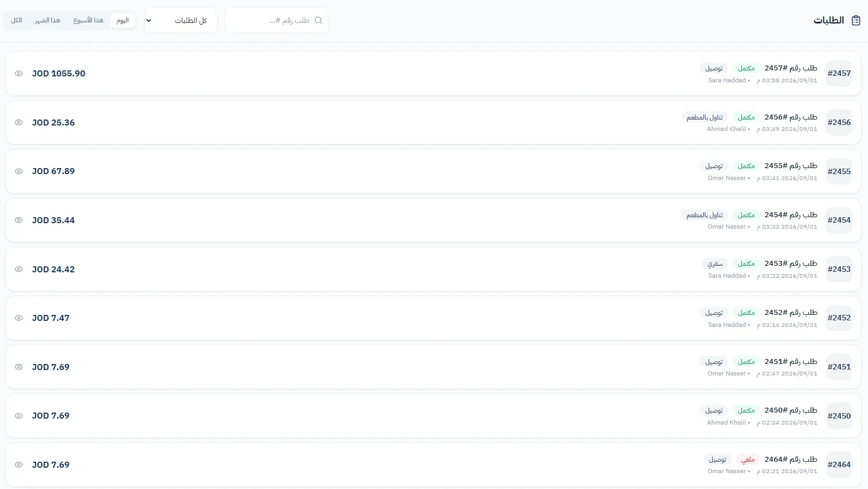Click eye icon in order #2450 row

click(19, 416)
